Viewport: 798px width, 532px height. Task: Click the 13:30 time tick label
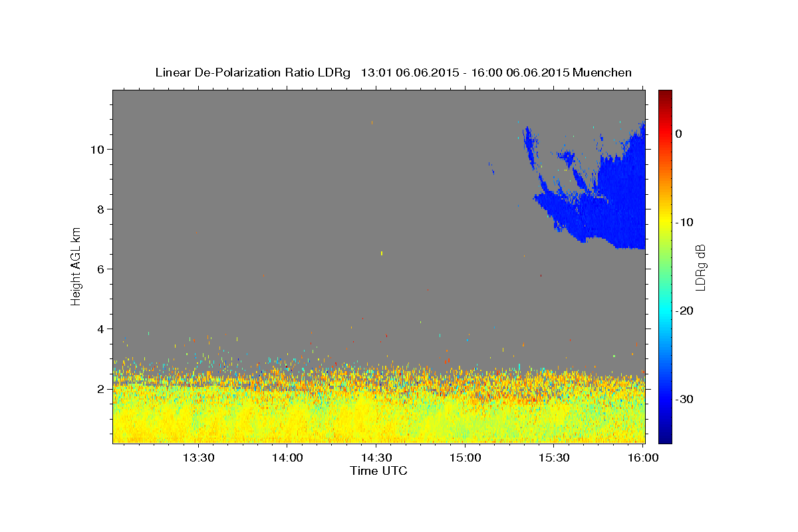(198, 458)
